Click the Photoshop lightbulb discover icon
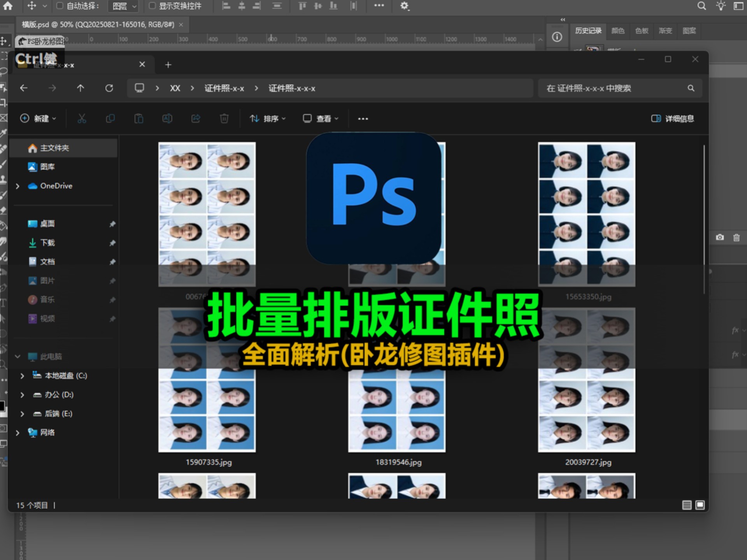The height and width of the screenshot is (560, 747). [x=721, y=6]
